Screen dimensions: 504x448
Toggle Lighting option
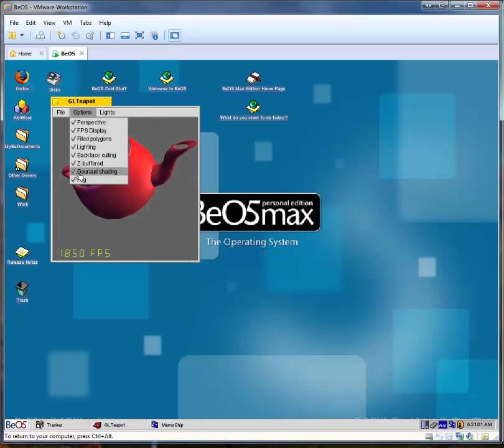click(99, 147)
